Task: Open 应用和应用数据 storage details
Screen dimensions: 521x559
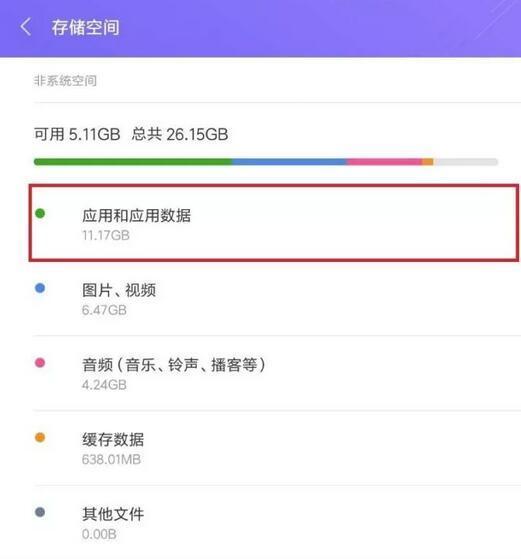Action: point(274,223)
